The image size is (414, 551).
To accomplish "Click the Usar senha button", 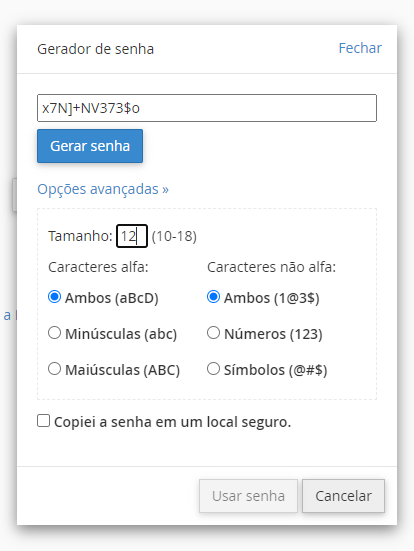I will [248, 496].
